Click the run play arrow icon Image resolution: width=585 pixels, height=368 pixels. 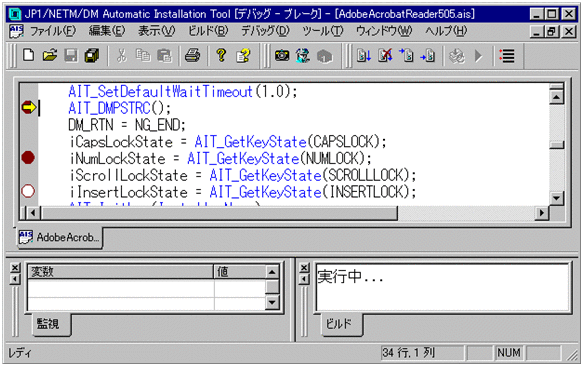pos(478,56)
